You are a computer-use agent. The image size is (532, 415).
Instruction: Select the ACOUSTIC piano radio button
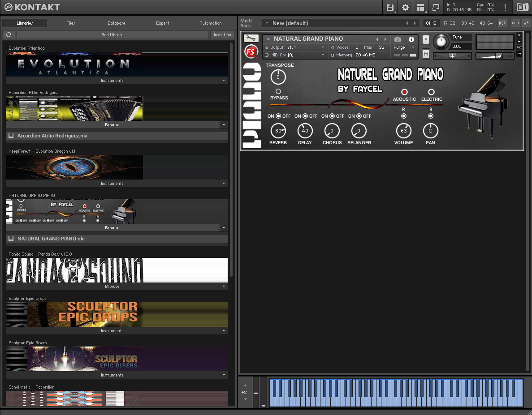coord(404,92)
